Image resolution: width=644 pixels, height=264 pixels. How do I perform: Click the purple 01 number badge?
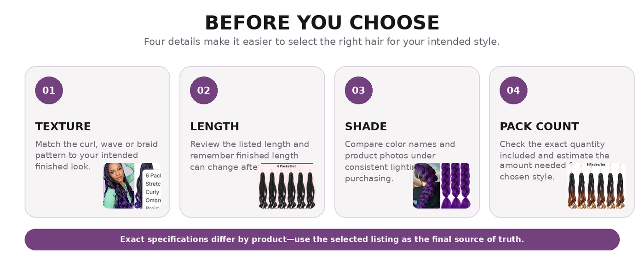[x=49, y=91]
